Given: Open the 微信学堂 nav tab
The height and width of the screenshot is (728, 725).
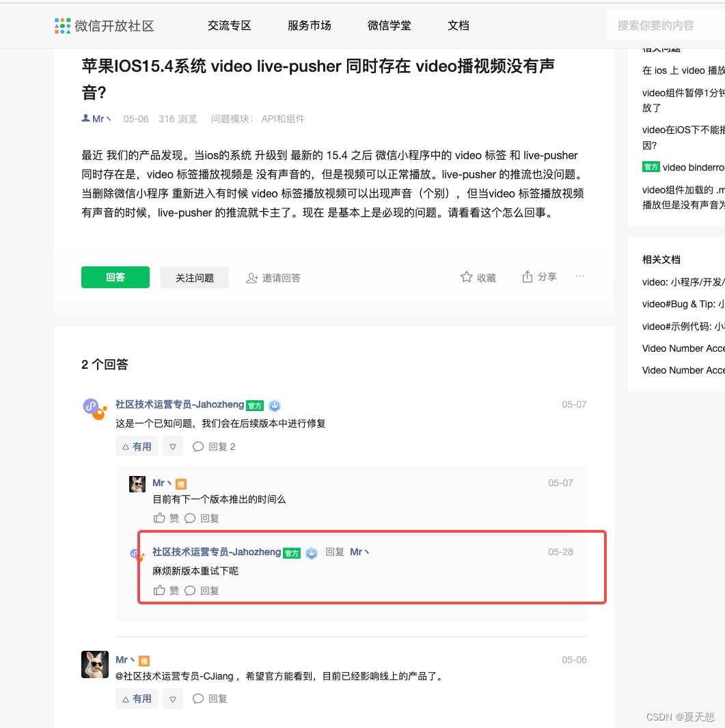Looking at the screenshot, I should [389, 25].
